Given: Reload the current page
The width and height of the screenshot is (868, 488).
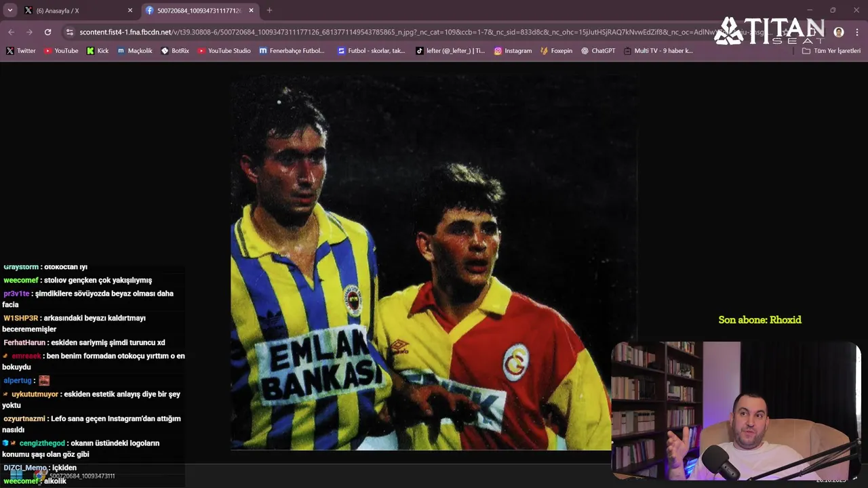Looking at the screenshot, I should coord(47,32).
